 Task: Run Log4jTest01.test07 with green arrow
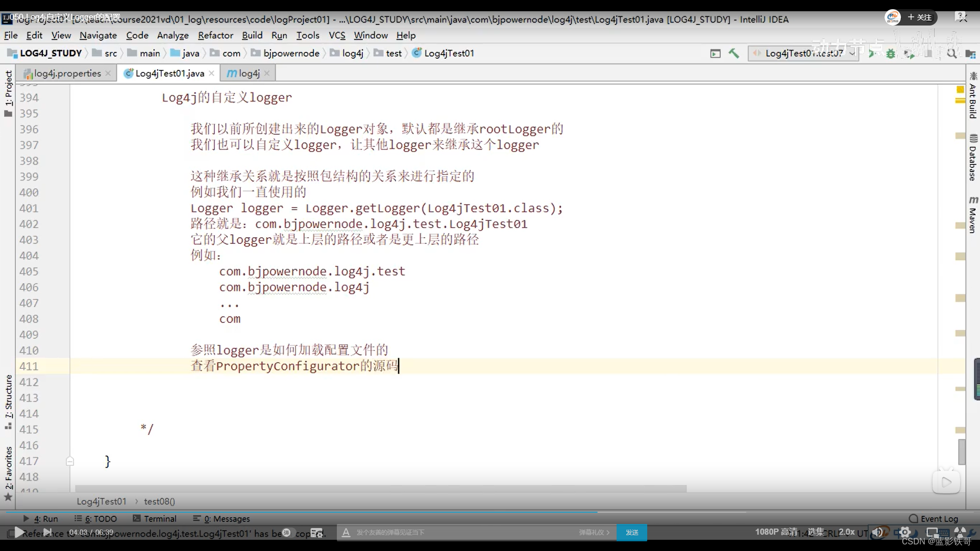872,53
